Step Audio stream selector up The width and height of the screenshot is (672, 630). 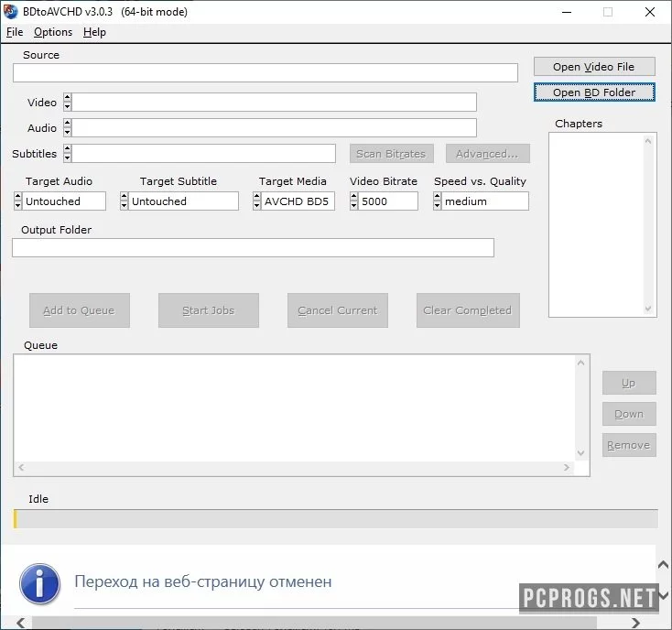[x=67, y=124]
